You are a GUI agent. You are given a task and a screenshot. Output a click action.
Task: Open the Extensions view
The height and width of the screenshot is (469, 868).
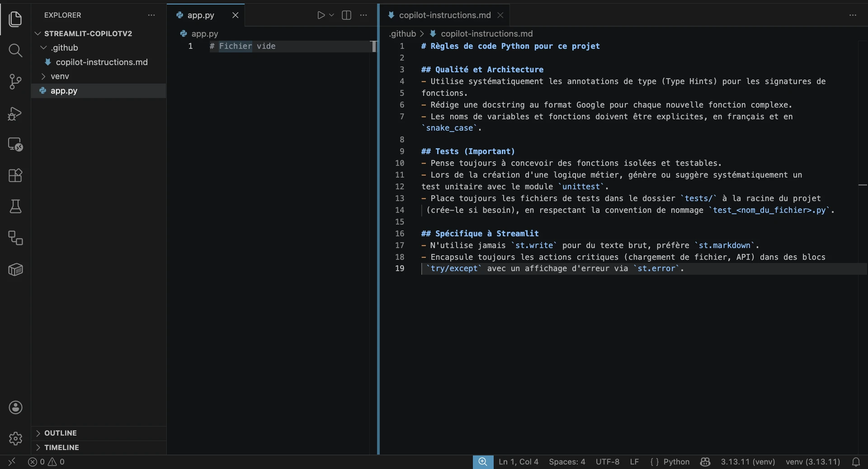(15, 175)
